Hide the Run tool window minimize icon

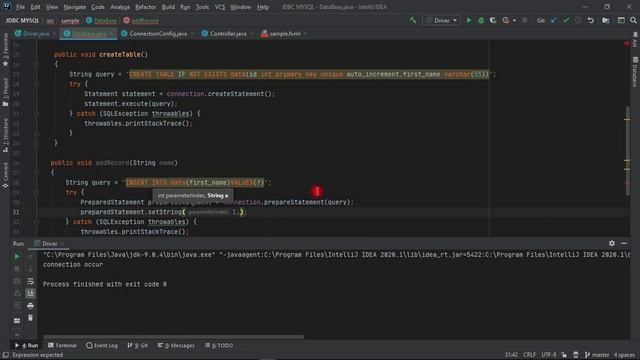pyautogui.click(x=624, y=243)
